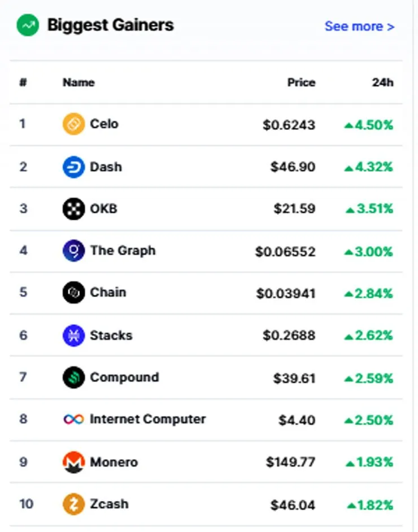The height and width of the screenshot is (532, 418).
Task: Open The Graph coin icon
Action: (73, 251)
